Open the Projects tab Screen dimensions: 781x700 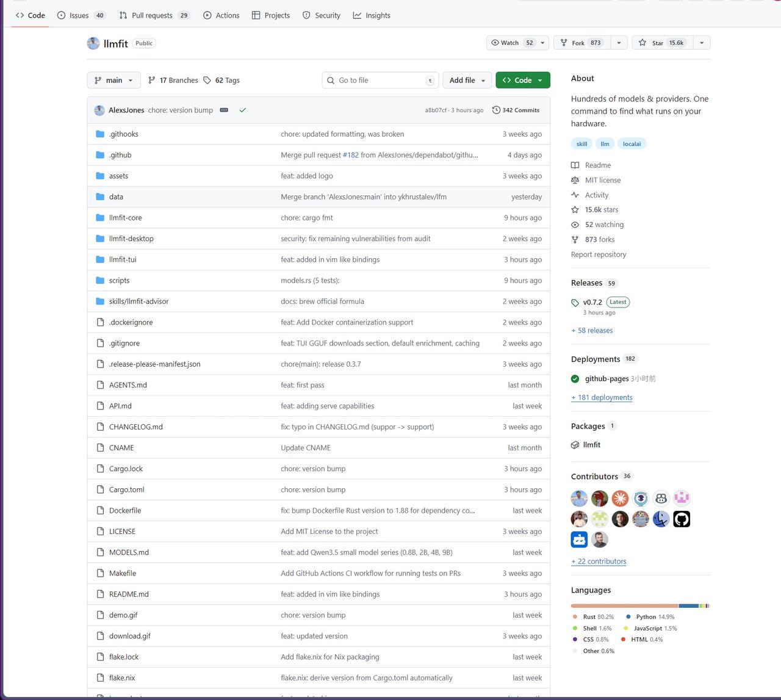(271, 15)
